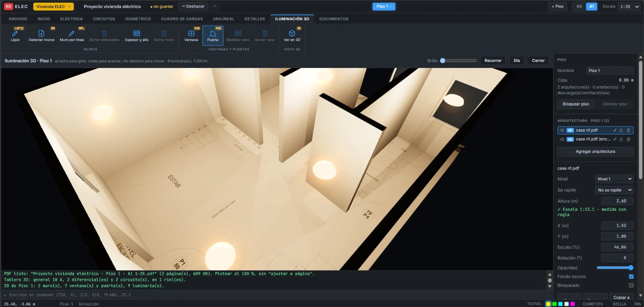Open the ARCHIVO menu tab
Image resolution: width=644 pixels, height=307 pixels.
pyautogui.click(x=18, y=19)
